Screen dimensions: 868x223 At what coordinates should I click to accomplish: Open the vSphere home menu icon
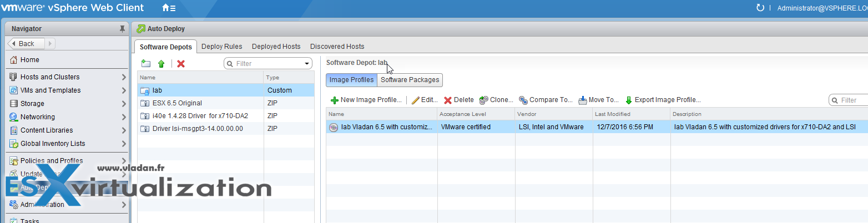(x=169, y=8)
